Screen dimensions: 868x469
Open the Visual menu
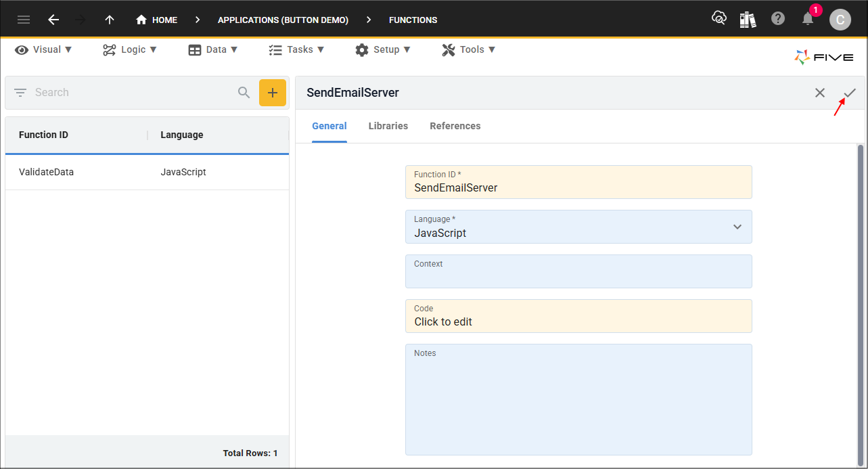pyautogui.click(x=44, y=49)
